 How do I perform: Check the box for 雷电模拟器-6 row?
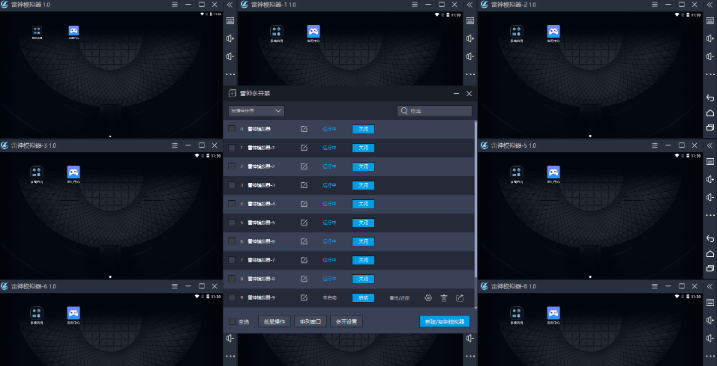coord(232,242)
